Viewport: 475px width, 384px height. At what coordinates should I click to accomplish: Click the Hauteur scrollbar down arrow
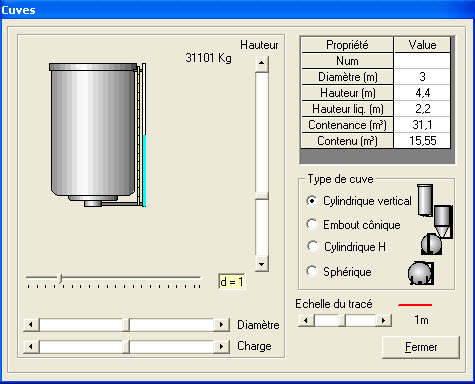262,264
